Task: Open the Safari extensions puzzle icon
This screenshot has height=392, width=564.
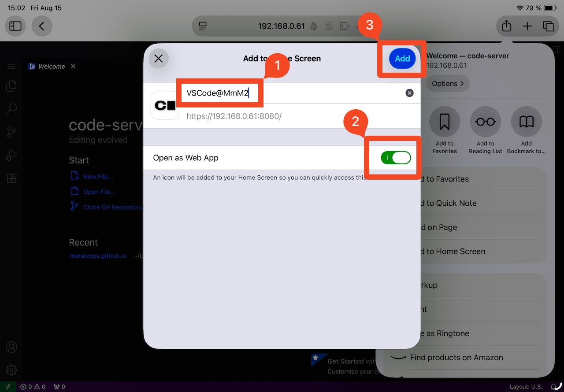Action: [345, 26]
